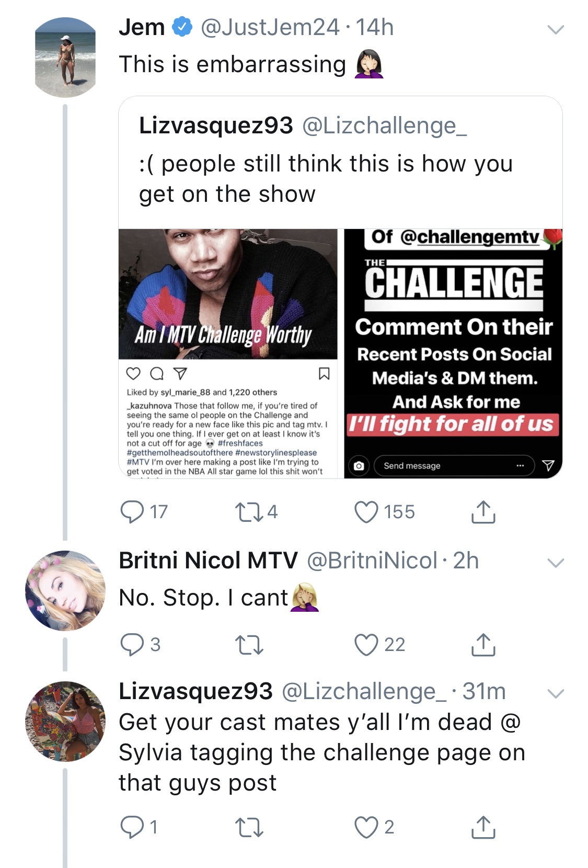588x868 pixels.
Task: Open options chevron on Lizvasquez93's reply
Action: coord(556,694)
